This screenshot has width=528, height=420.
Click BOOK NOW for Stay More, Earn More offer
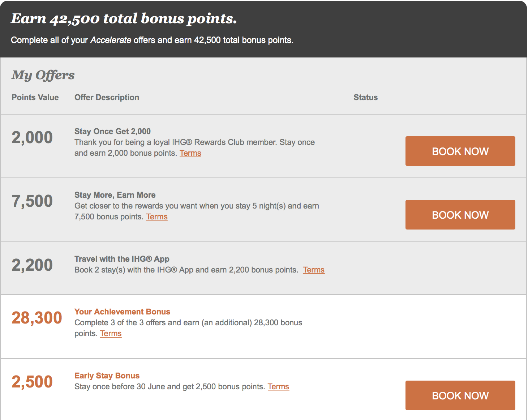460,215
